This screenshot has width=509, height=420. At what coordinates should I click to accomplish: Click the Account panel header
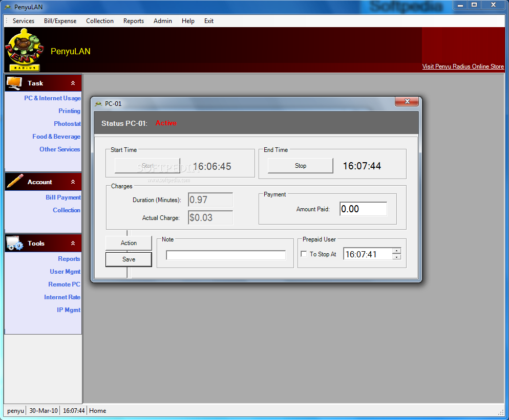point(43,182)
